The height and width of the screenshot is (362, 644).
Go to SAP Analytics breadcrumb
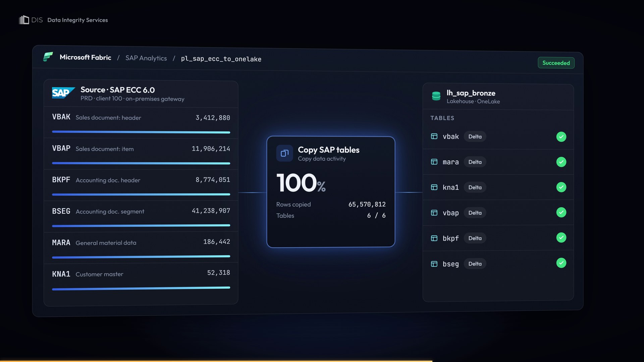(x=146, y=58)
